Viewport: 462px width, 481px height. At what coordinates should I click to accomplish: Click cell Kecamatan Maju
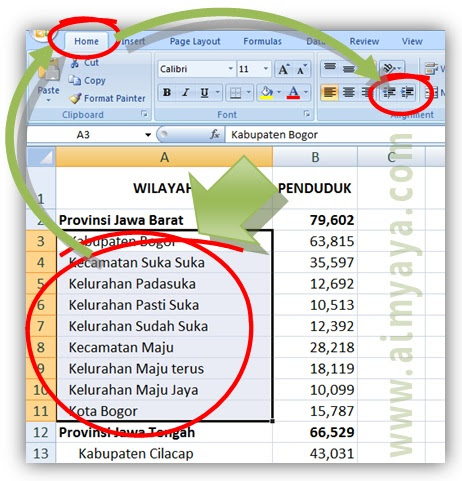click(164, 347)
